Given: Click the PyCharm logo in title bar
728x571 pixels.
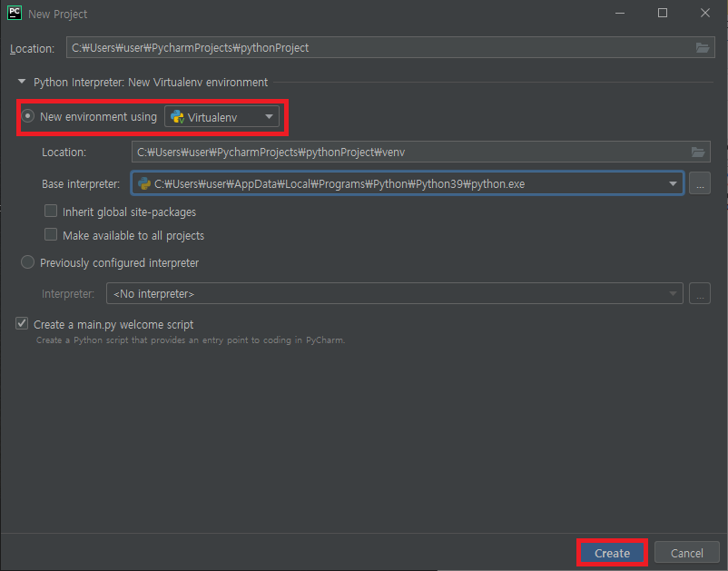Looking at the screenshot, I should 15,13.
